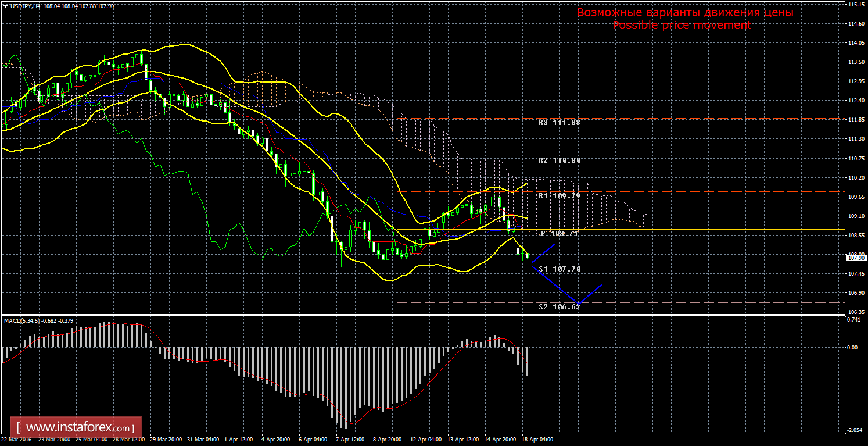Click the 18 Apr 04:00 time label

[x=539, y=440]
